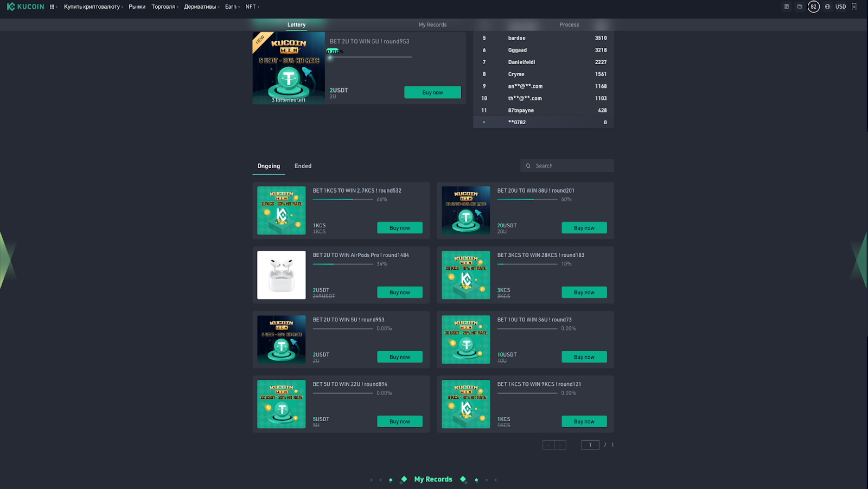868x489 pixels.
Task: Buy now for round894 22U lottery
Action: [400, 422]
